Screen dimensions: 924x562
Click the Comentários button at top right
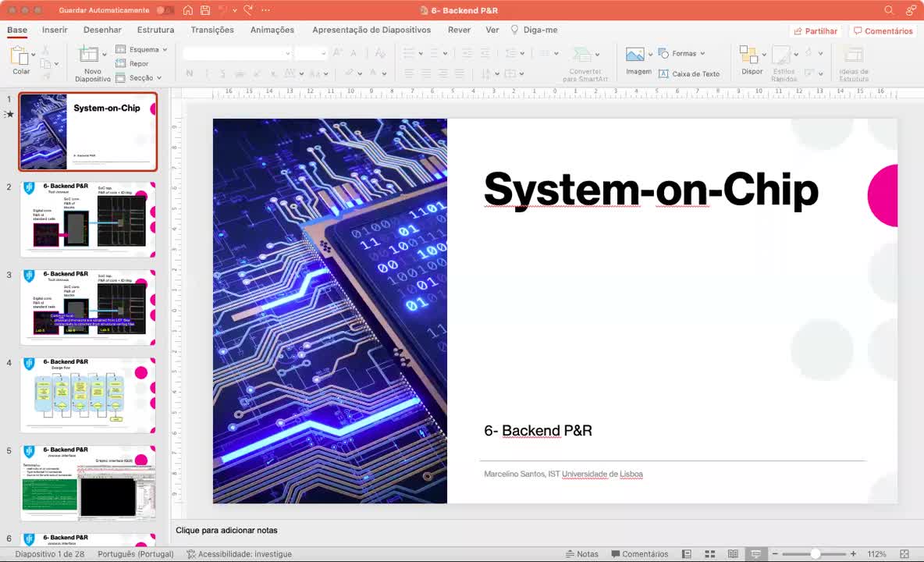[883, 30]
